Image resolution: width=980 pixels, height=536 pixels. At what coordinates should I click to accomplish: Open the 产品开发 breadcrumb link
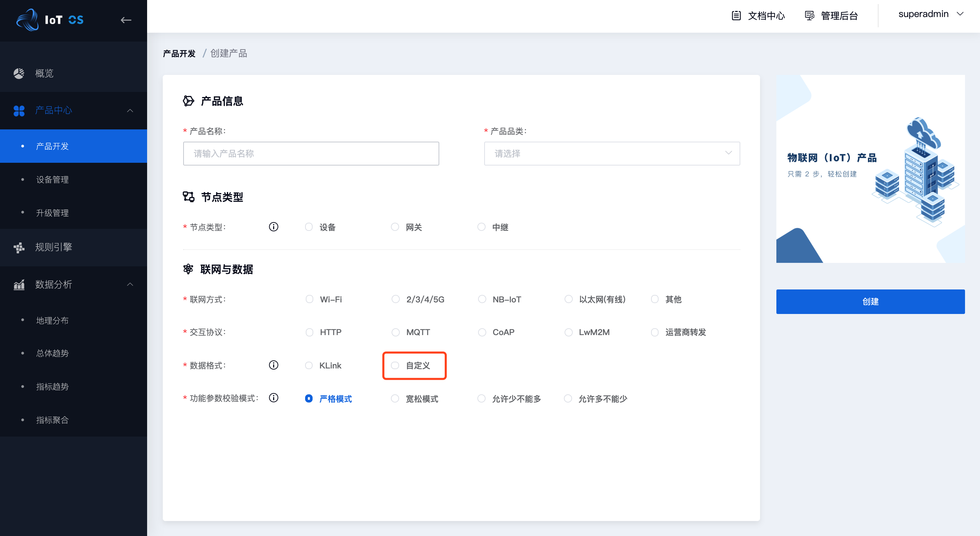tap(178, 53)
